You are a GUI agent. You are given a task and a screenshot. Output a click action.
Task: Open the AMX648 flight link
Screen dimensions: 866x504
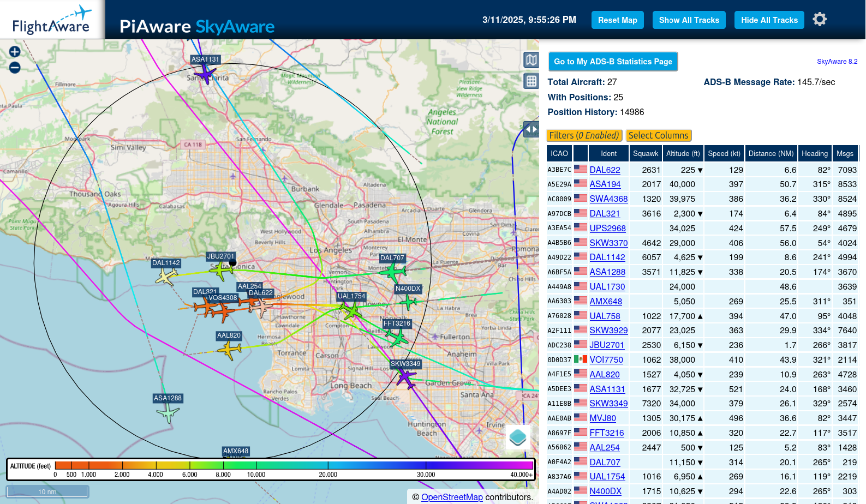point(606,302)
